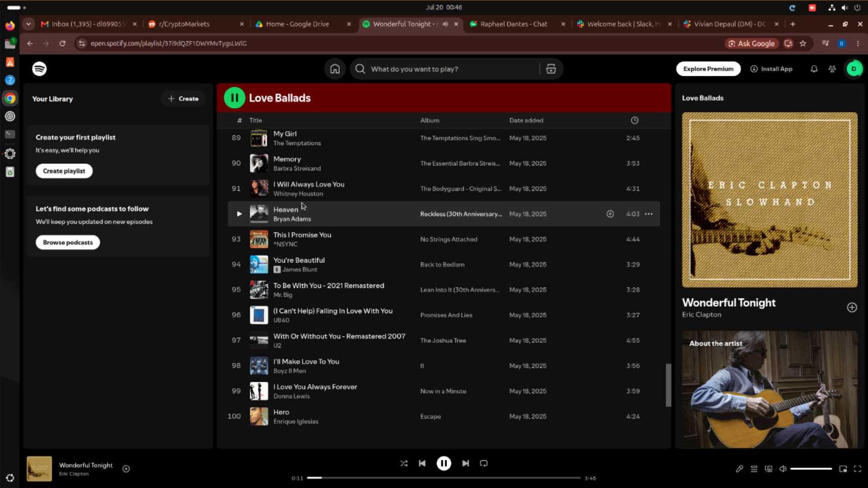View site information for open.spotify.com
The image size is (868, 488).
tap(82, 44)
